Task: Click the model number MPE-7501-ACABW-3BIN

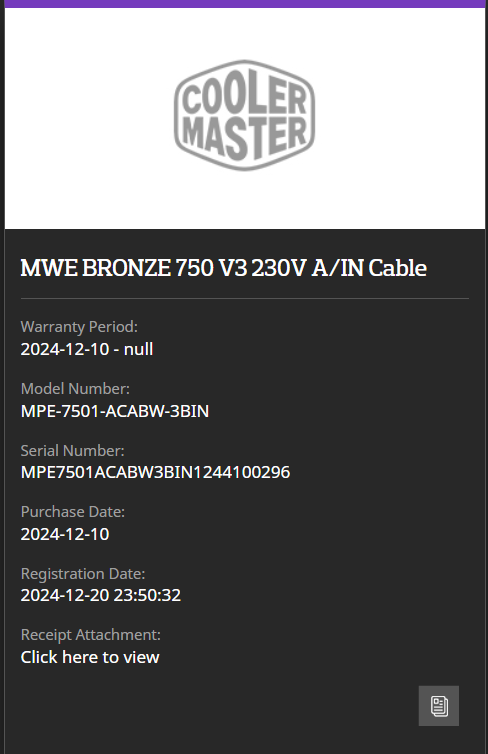Action: pos(115,411)
